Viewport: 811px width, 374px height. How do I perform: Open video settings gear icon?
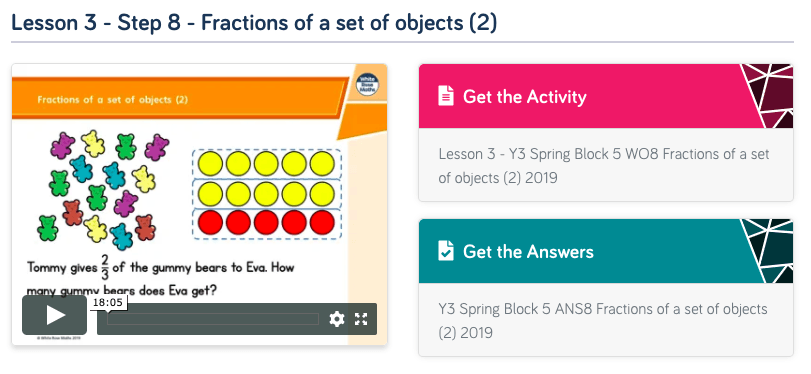click(x=337, y=319)
